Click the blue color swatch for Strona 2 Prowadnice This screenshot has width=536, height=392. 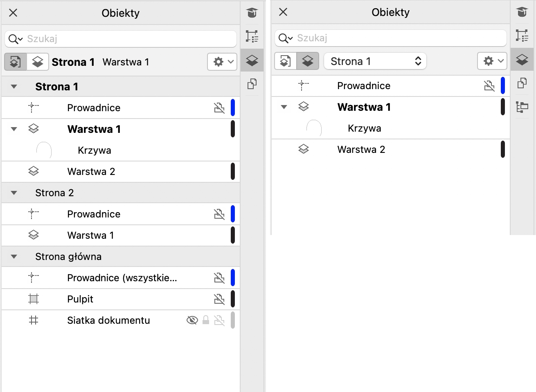pos(233,214)
